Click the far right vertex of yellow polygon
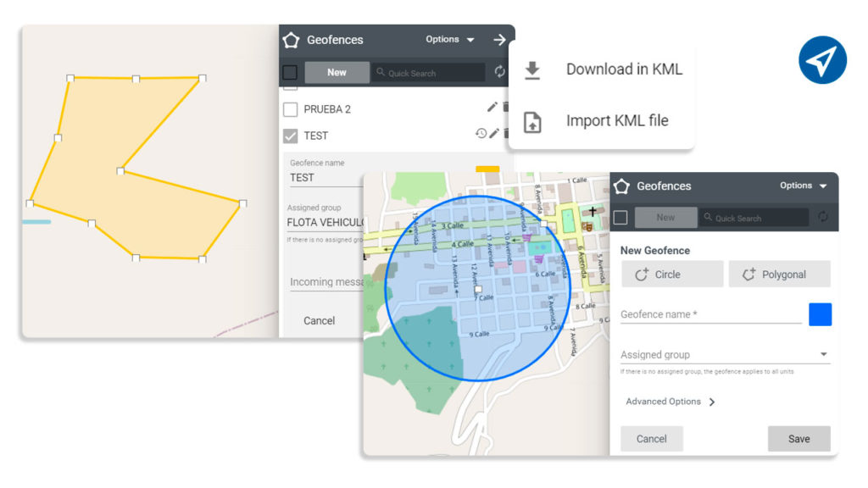Viewport: 868px width, 488px height. pyautogui.click(x=243, y=203)
